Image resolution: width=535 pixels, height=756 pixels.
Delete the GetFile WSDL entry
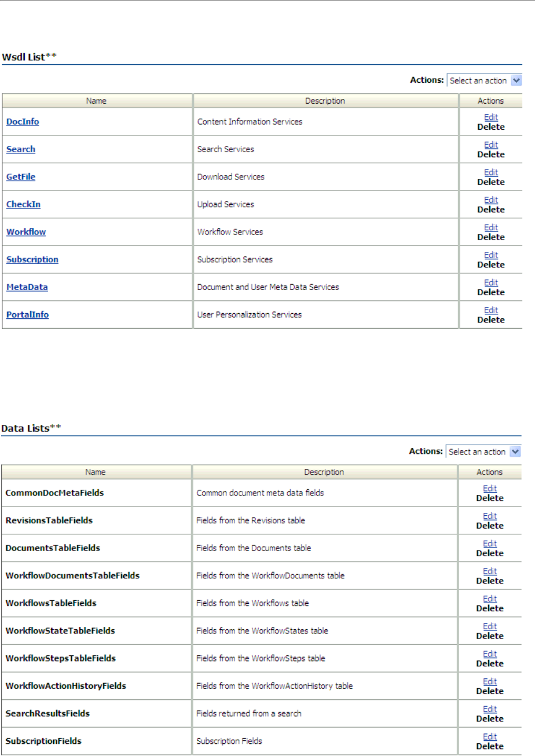[x=491, y=182]
